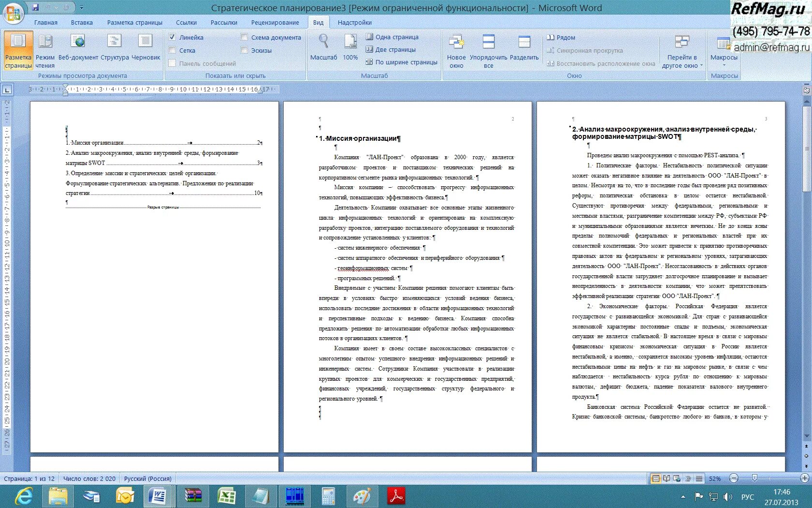Click zoom out minus button

click(x=734, y=478)
